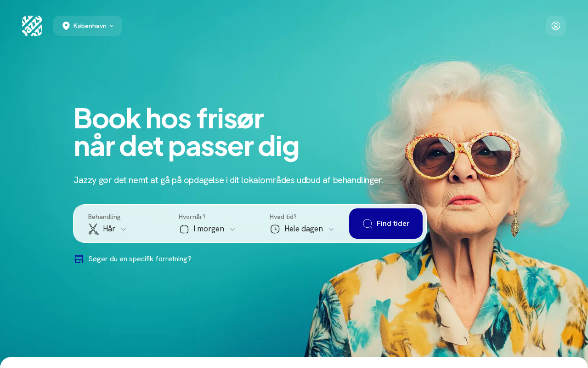The width and height of the screenshot is (588, 368).
Task: Select the I morgen date value
Action: [209, 229]
